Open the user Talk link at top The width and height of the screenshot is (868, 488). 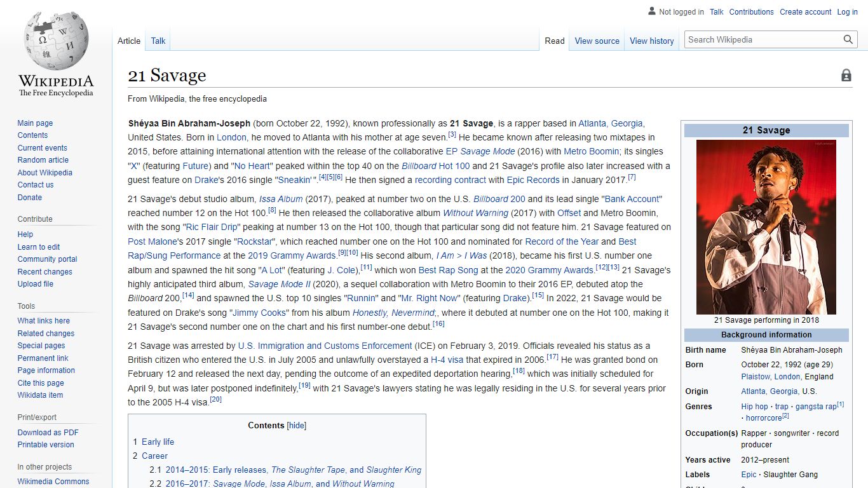point(717,12)
